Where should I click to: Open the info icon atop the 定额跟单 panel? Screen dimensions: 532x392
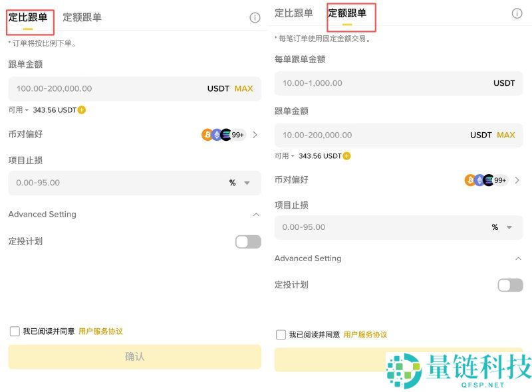pyautogui.click(x=517, y=13)
